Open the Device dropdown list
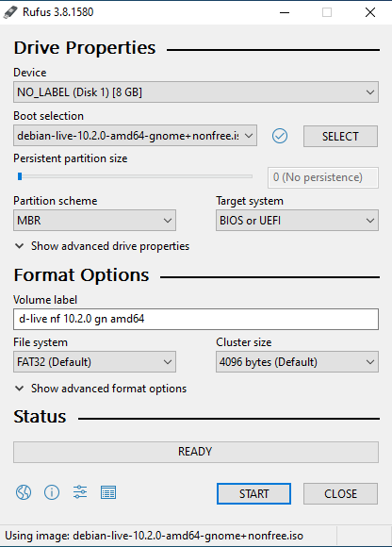The width and height of the screenshot is (392, 547). (196, 92)
